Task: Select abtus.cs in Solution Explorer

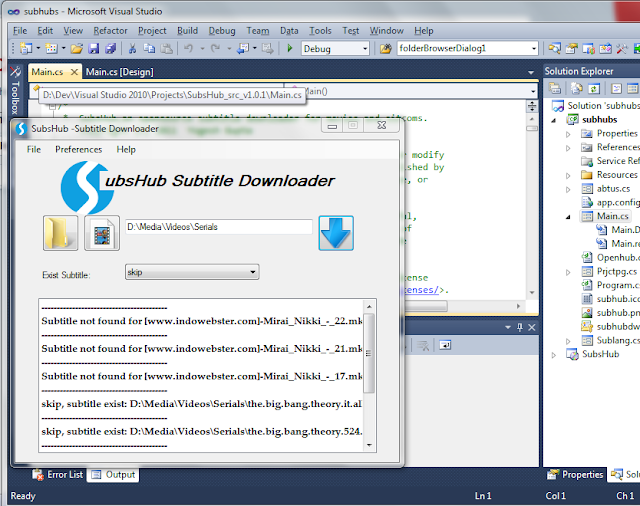Action: point(613,189)
